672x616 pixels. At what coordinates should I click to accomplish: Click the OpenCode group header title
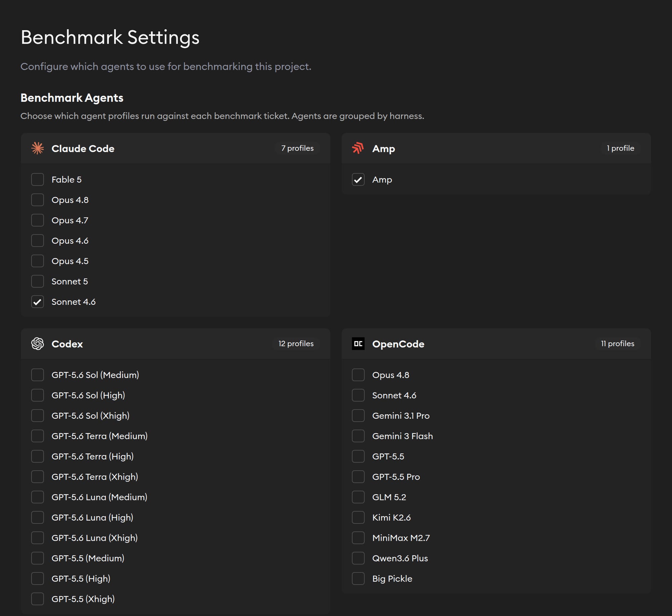point(398,344)
